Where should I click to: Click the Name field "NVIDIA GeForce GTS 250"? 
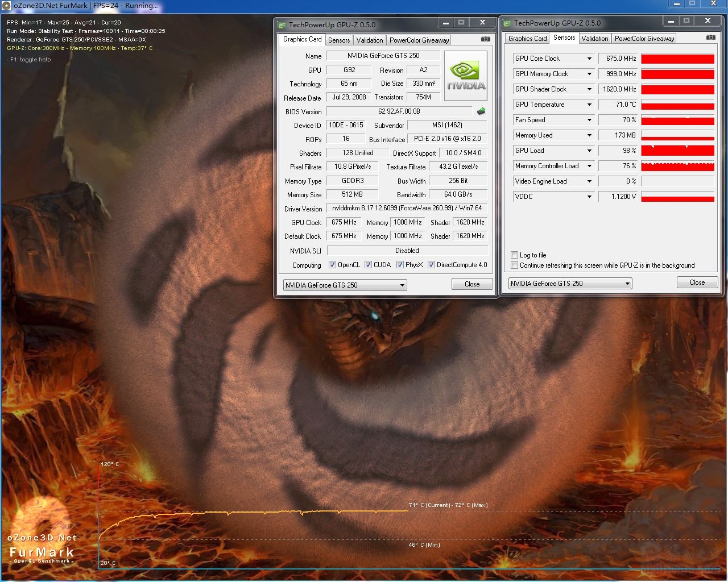click(383, 56)
